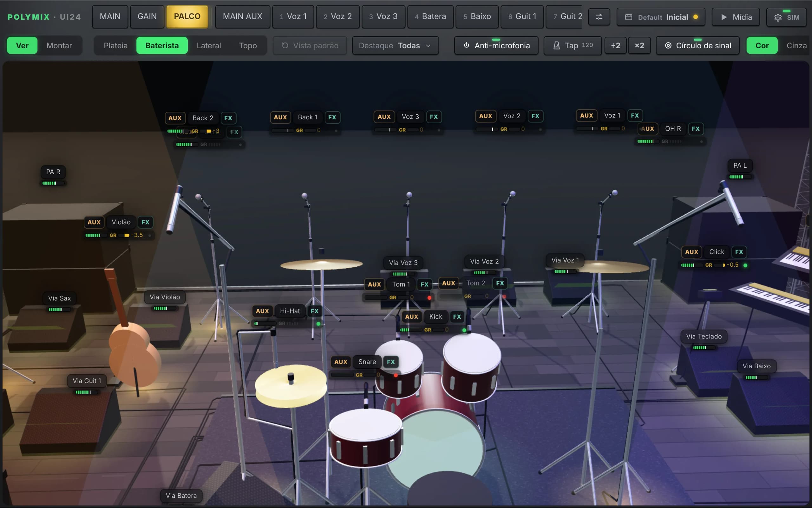The height and width of the screenshot is (508, 812).
Task: Click the AUX badge on Voz 3
Action: [x=384, y=117]
